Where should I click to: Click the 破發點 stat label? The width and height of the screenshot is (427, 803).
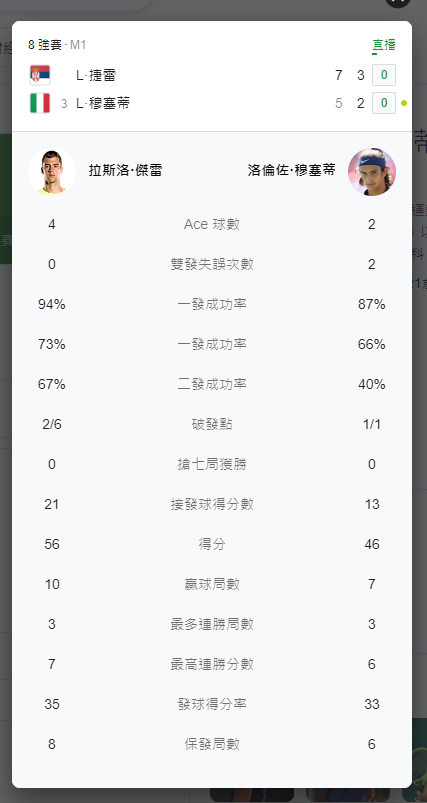212,424
